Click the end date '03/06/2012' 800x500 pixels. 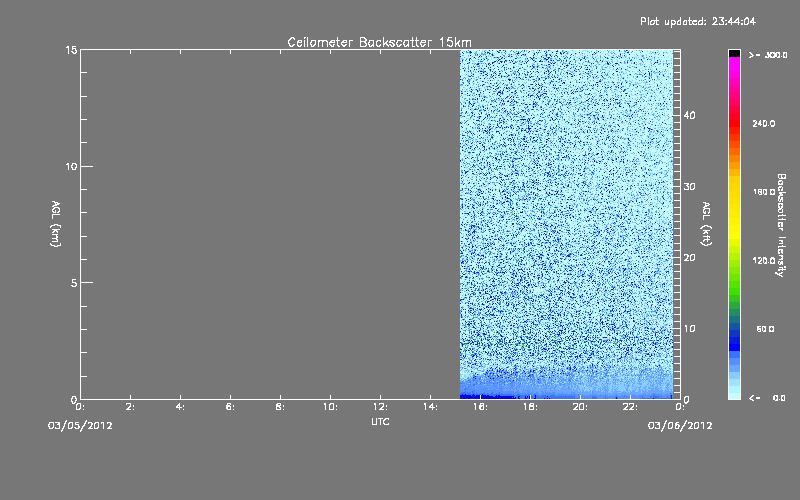coord(680,426)
